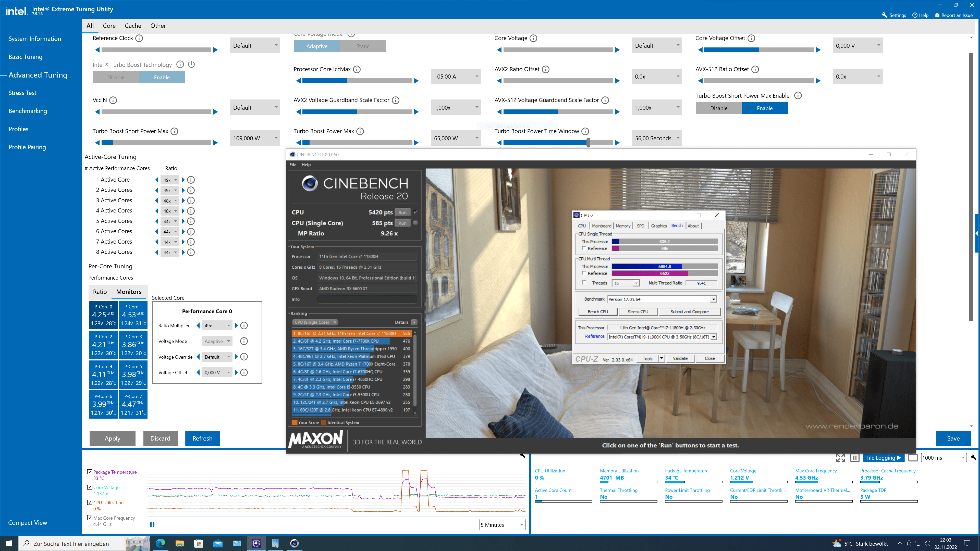Adjust the Processor Core IccMax slider

(357, 81)
